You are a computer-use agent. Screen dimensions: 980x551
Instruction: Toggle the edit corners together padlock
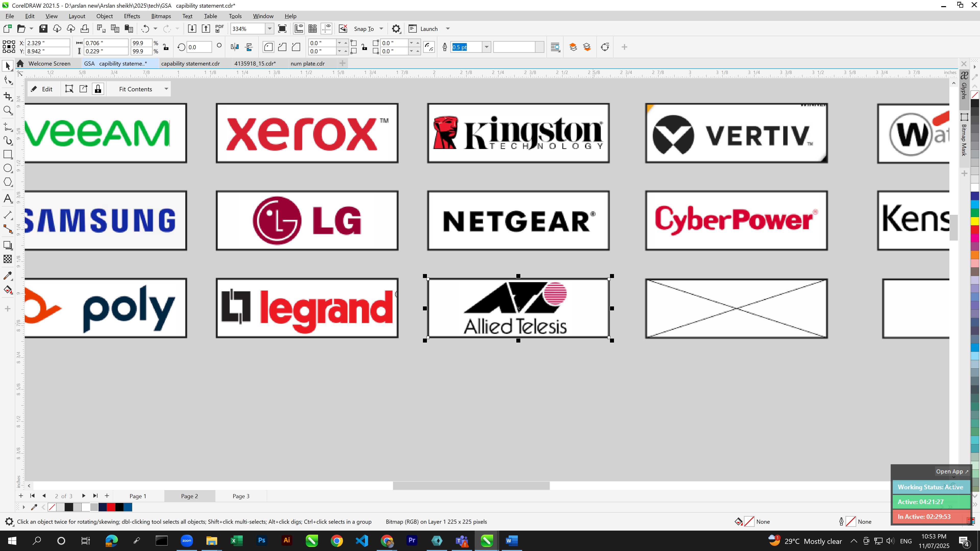click(364, 47)
